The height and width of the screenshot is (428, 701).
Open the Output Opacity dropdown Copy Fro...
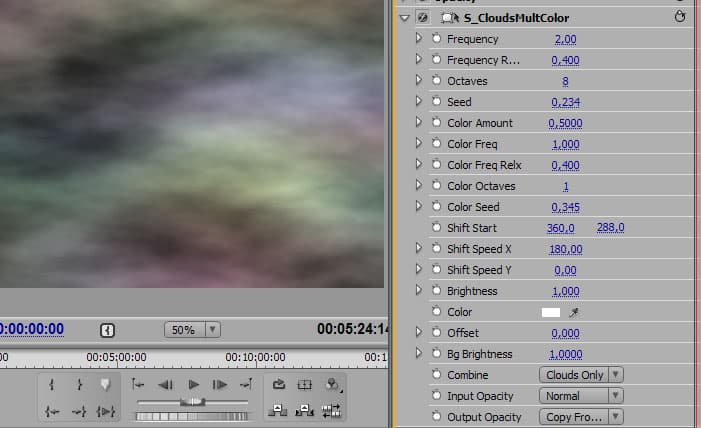[x=581, y=417]
